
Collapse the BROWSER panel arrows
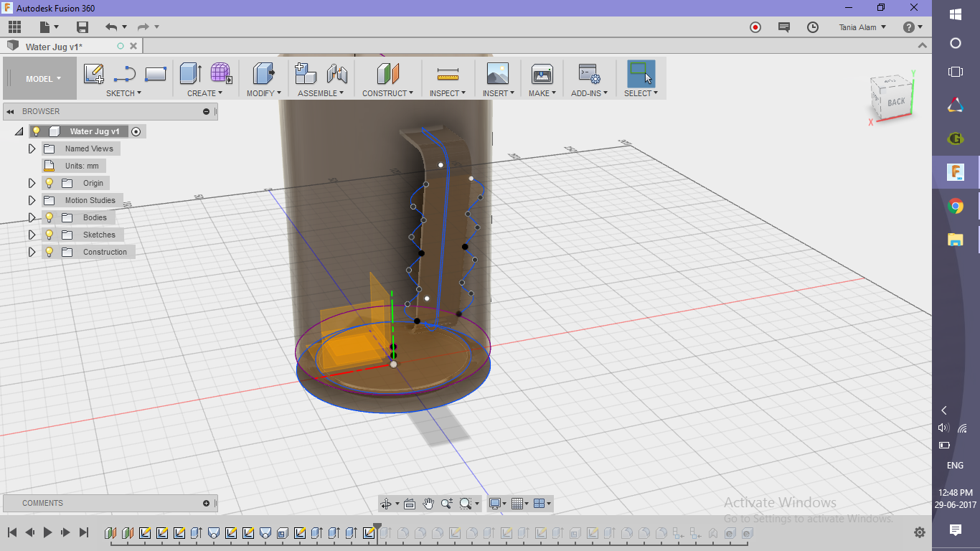[11, 111]
